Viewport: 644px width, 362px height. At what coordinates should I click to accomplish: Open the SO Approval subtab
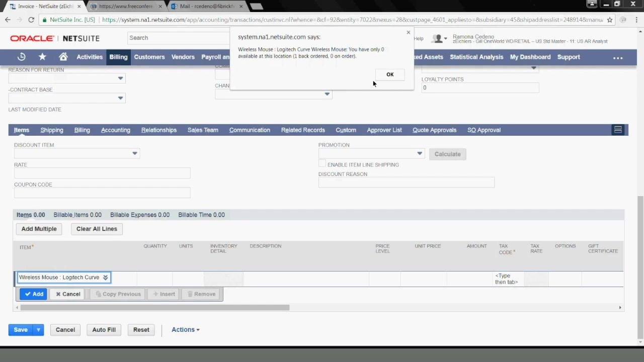click(x=484, y=130)
